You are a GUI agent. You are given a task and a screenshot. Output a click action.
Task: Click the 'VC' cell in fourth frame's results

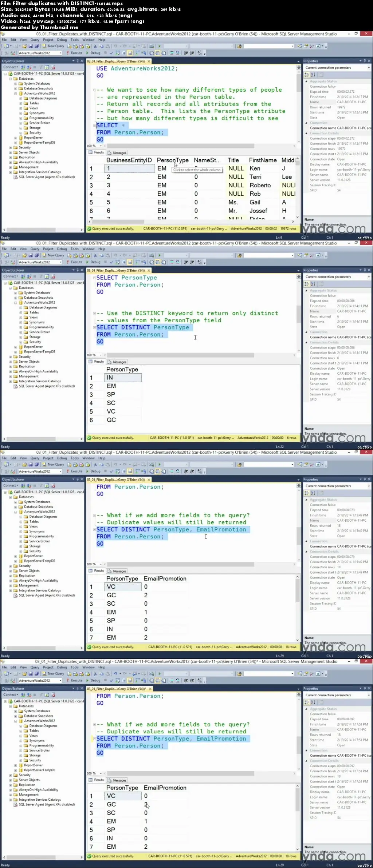click(123, 796)
